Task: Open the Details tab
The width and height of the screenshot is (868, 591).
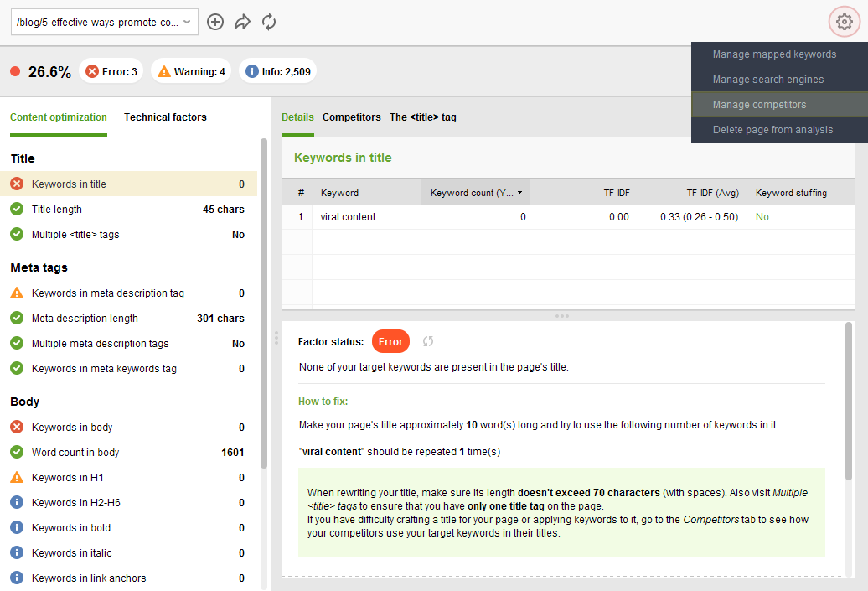Action: tap(297, 117)
